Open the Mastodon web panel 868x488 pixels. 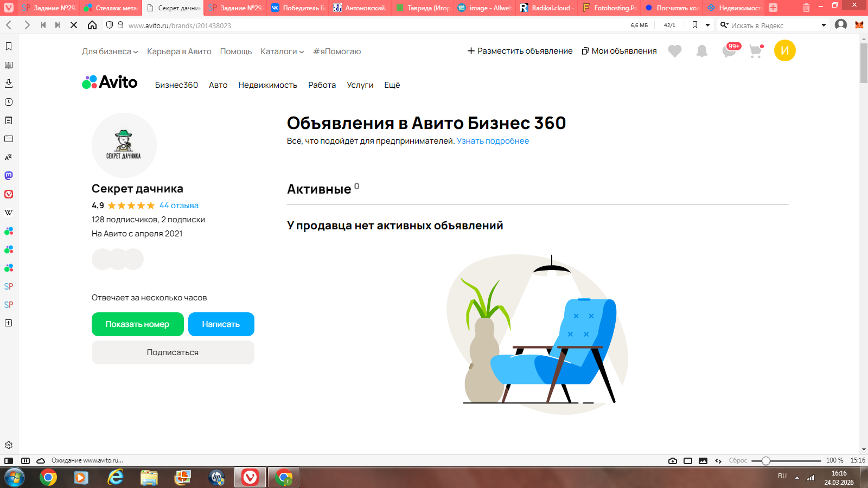(x=9, y=176)
